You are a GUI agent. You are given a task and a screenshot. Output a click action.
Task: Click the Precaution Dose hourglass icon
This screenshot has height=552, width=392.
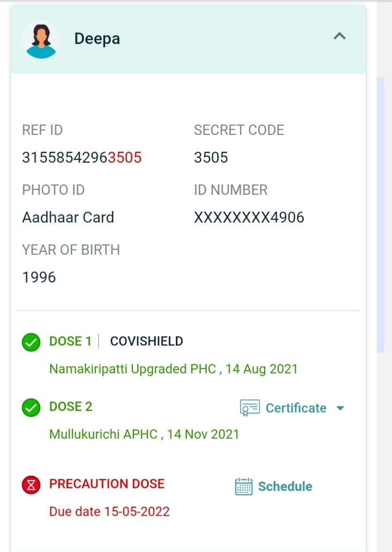pyautogui.click(x=31, y=485)
